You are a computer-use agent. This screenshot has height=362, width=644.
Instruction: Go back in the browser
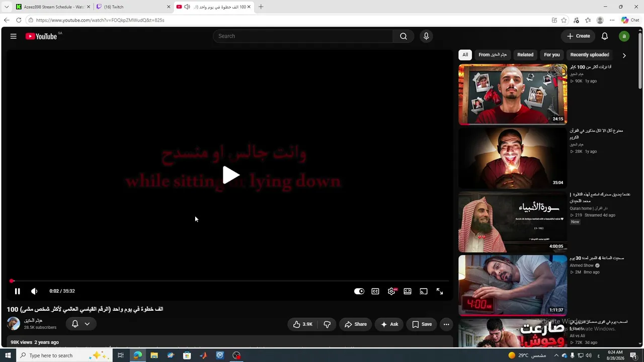click(x=7, y=20)
